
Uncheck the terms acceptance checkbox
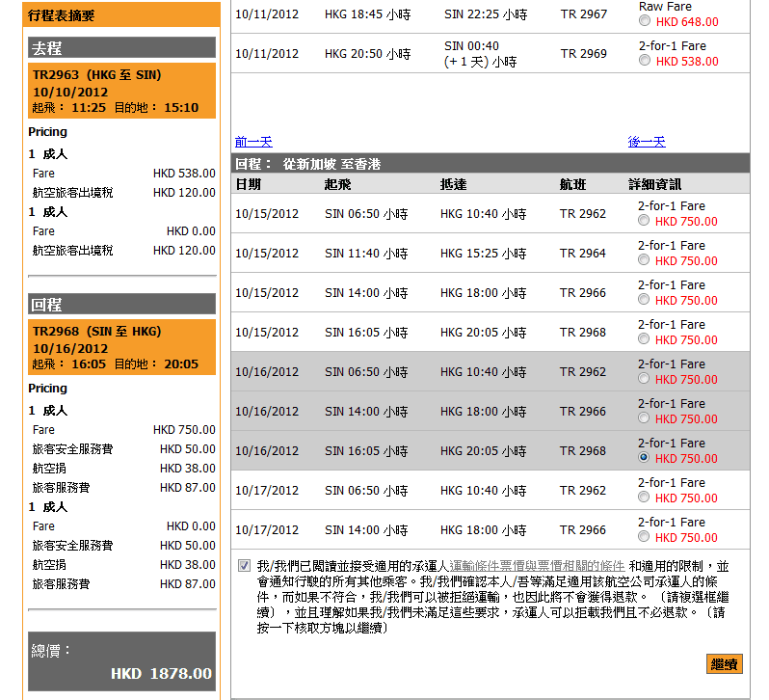tap(244, 565)
